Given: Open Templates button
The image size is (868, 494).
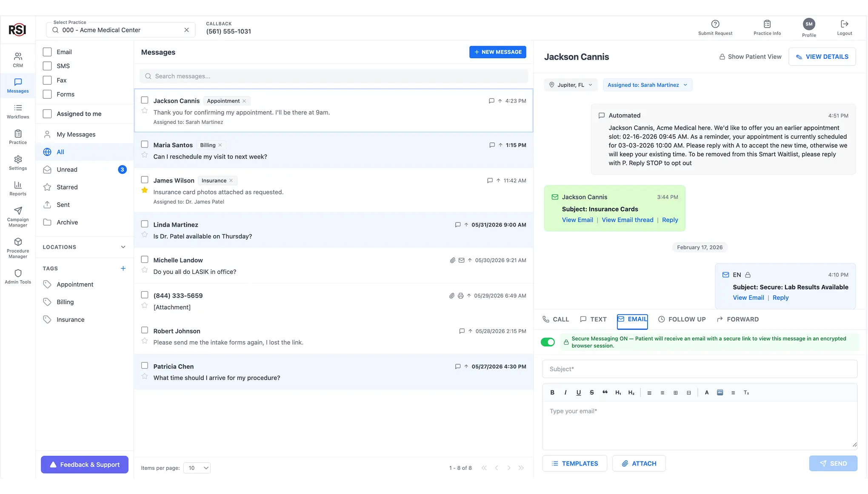Looking at the screenshot, I should (x=574, y=463).
